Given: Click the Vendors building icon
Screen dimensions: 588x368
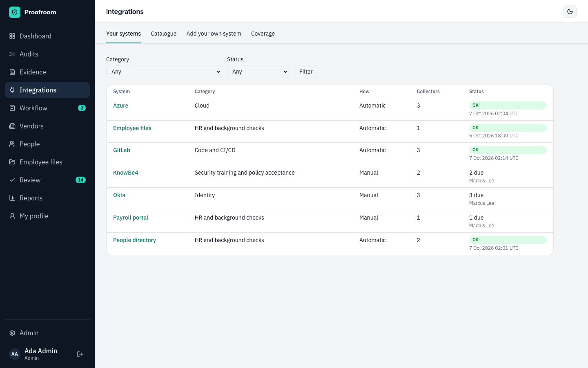Looking at the screenshot, I should click(12, 126).
